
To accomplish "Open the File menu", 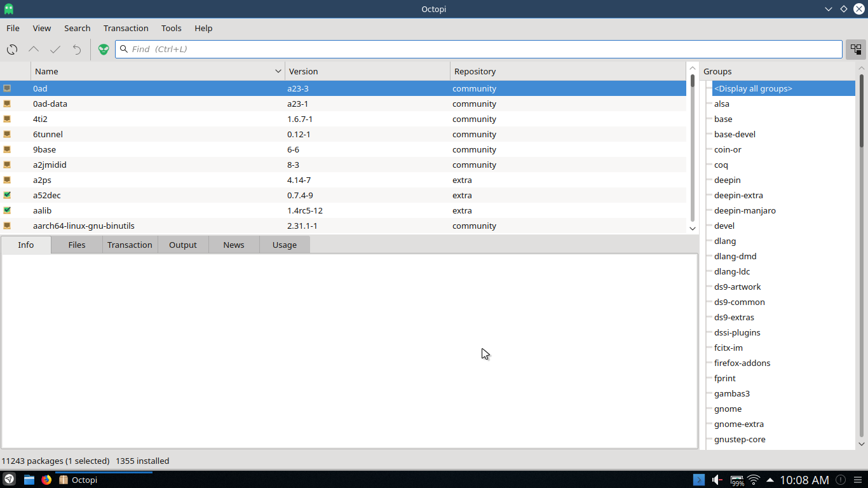I will (x=13, y=28).
